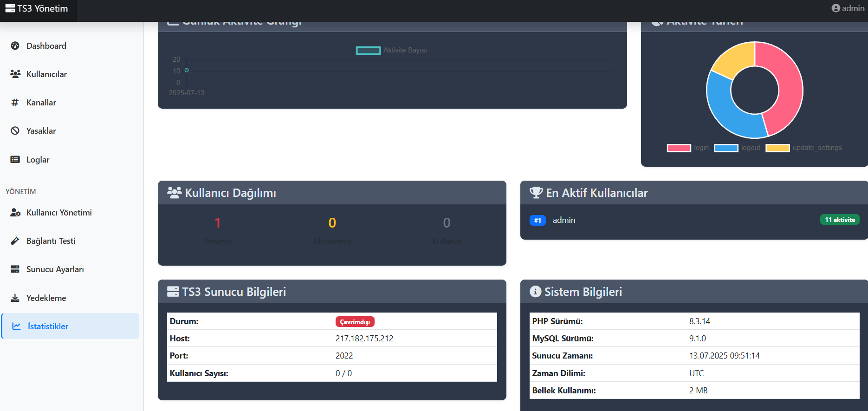Click the Kanallar hashtag icon

click(x=15, y=102)
